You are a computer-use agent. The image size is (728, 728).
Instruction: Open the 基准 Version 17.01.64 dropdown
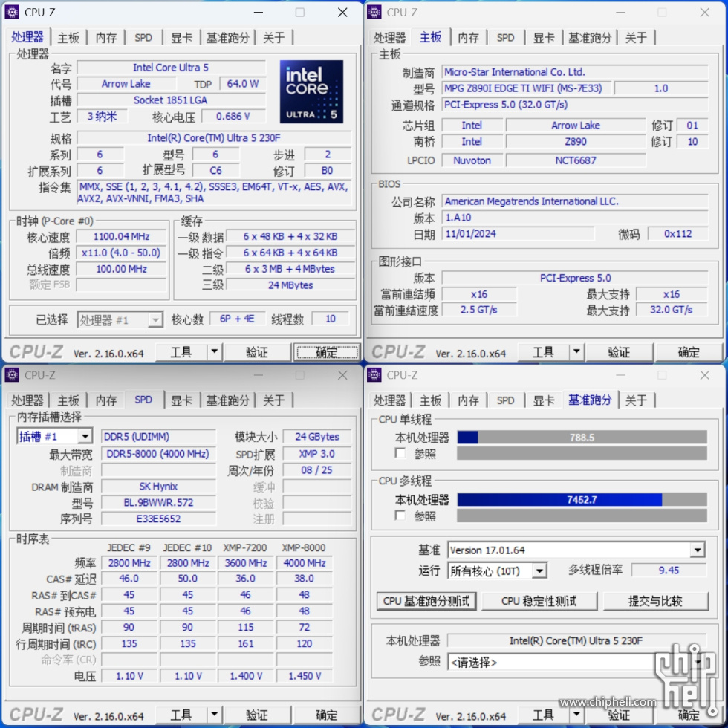576,550
